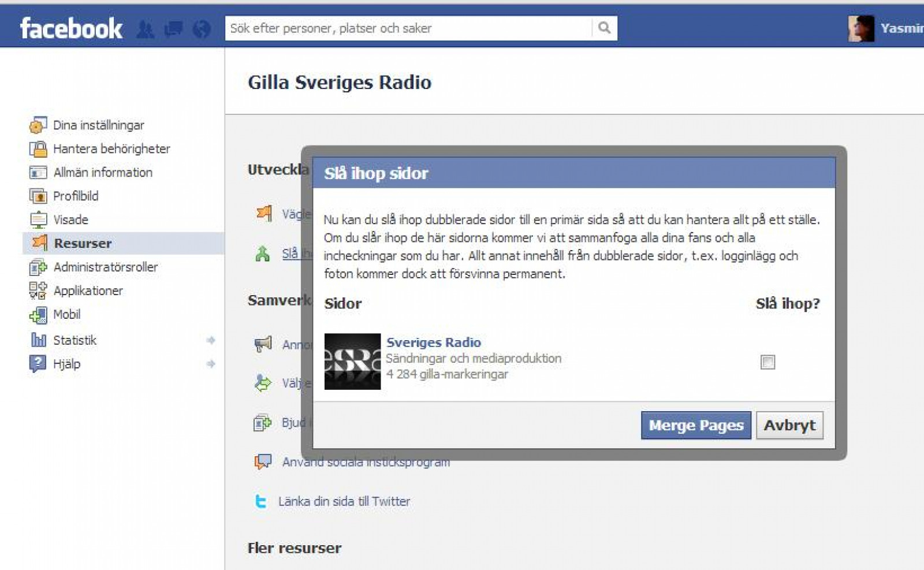Open Använd sociala insticksprogram link

pyautogui.click(x=366, y=462)
